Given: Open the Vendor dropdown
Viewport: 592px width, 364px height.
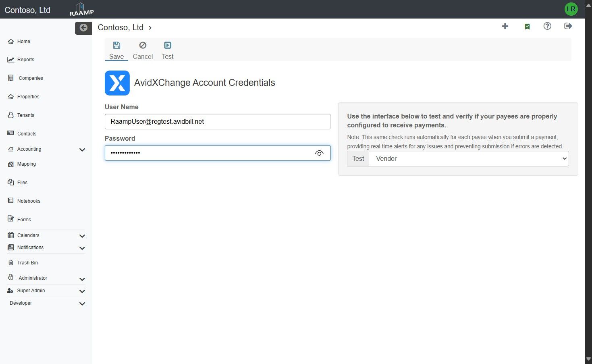Looking at the screenshot, I should [469, 159].
